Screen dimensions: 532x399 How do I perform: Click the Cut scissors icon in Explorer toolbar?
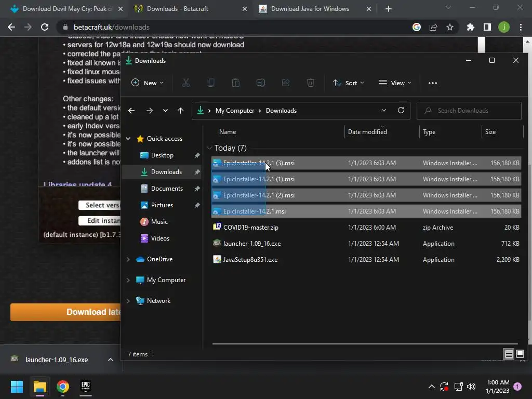point(186,83)
